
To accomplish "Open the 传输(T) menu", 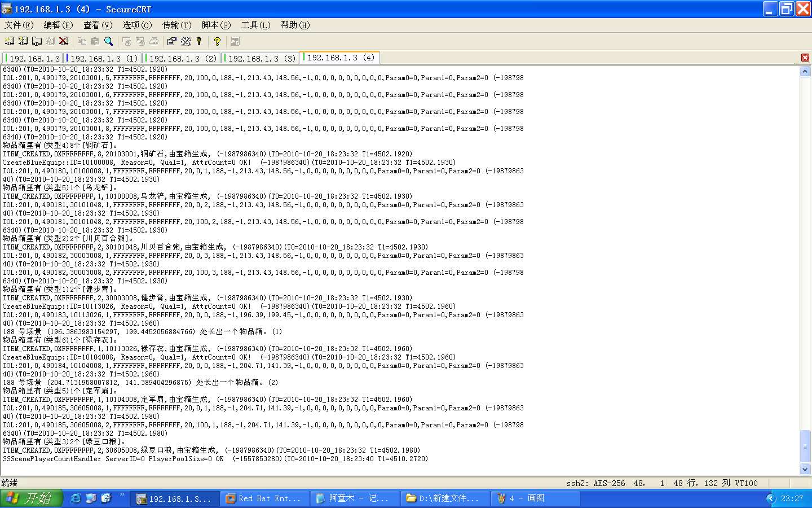I will coord(176,25).
